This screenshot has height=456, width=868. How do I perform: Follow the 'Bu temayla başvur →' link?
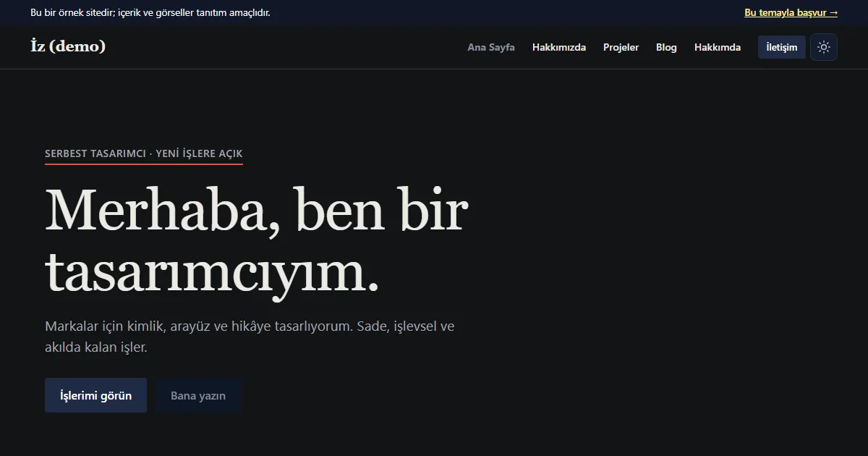791,12
